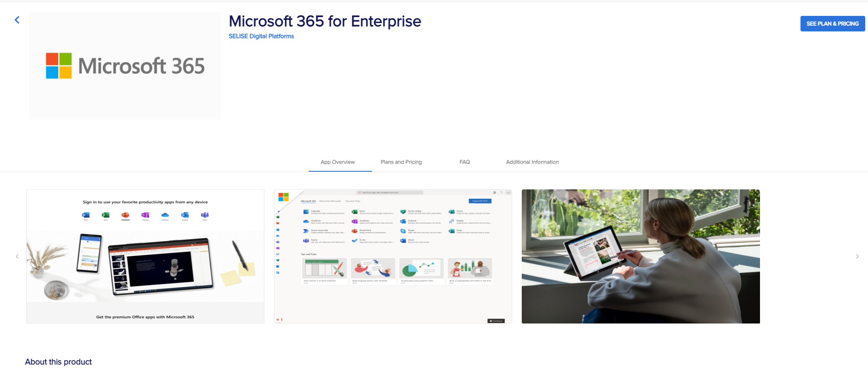Open the Microsoft 365 app list screenshot
This screenshot has width=868, height=368.
coord(393,256)
